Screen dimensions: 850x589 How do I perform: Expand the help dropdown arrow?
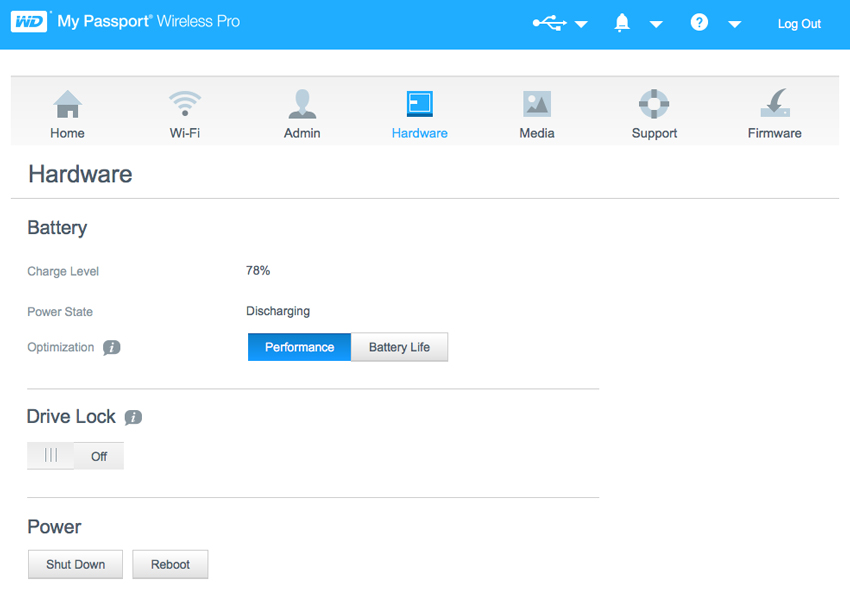pyautogui.click(x=735, y=24)
